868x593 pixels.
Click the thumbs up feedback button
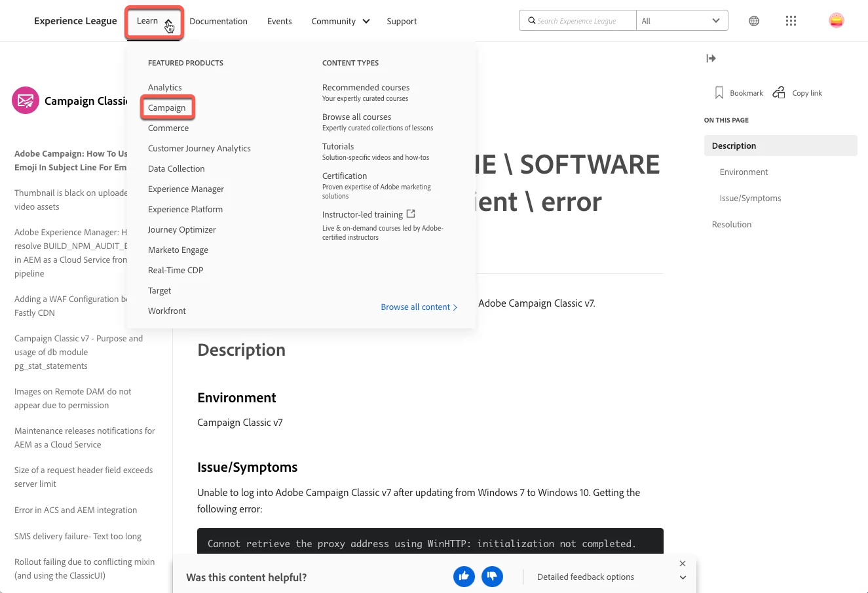[464, 577]
